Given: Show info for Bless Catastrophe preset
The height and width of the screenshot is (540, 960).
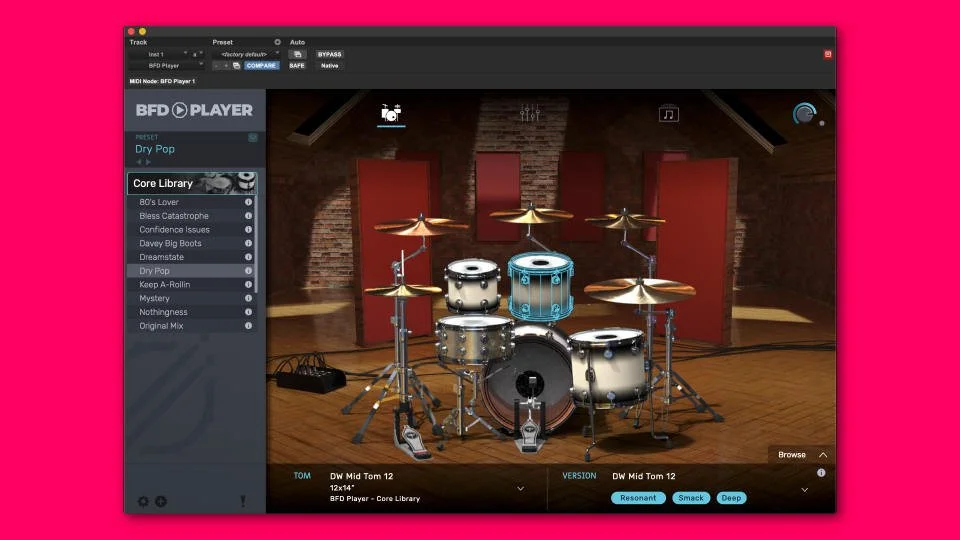Looking at the screenshot, I should (x=249, y=216).
